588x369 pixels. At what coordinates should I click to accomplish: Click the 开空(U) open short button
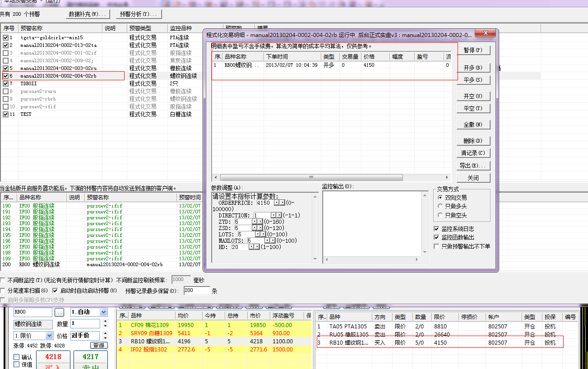coord(472,96)
